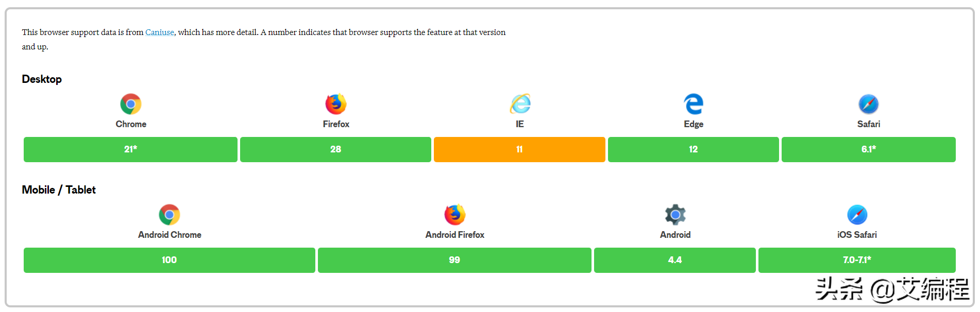
Task: Open the Caniuse link
Action: 160,32
